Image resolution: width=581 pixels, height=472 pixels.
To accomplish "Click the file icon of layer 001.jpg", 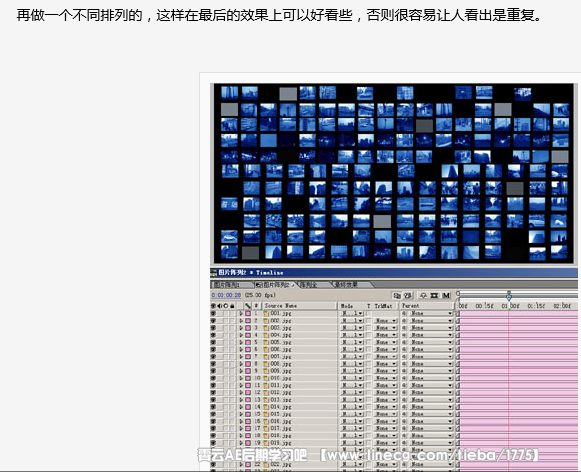I will [x=266, y=313].
